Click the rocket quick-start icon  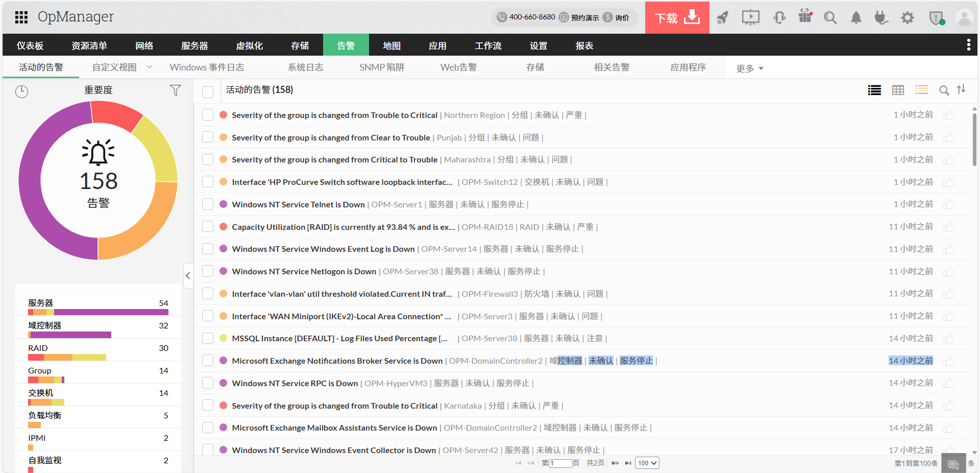click(x=722, y=18)
